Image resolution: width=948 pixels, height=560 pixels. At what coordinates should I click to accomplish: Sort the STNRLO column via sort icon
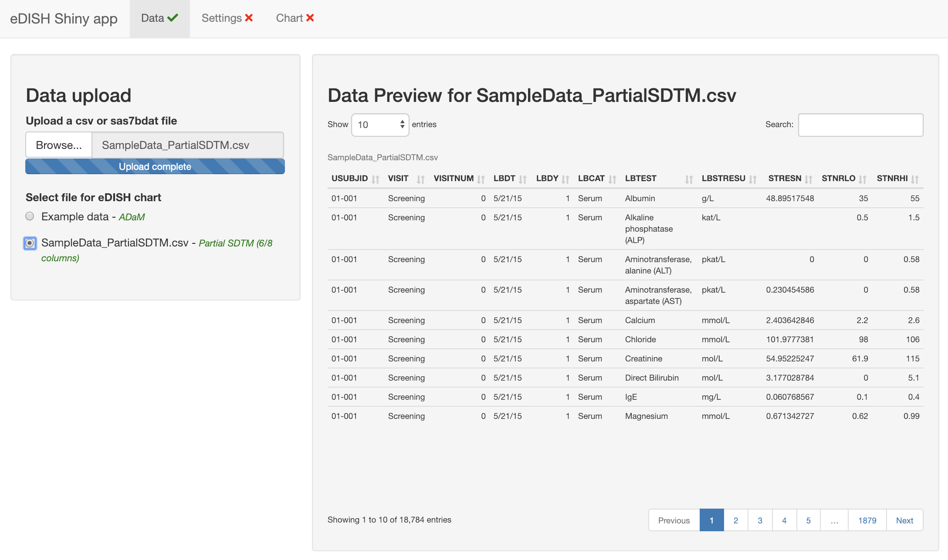tap(863, 179)
